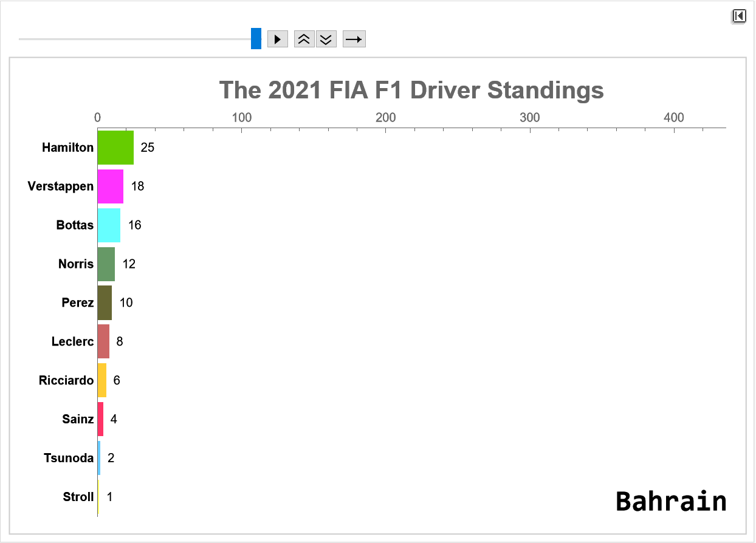The width and height of the screenshot is (756, 543).
Task: Select the green Norris bar
Action: coord(106,264)
